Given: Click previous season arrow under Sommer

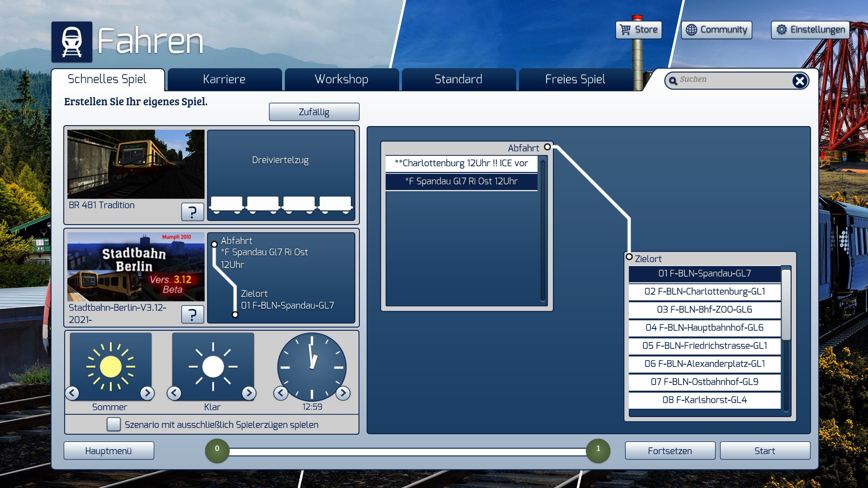Looking at the screenshot, I should point(72,393).
